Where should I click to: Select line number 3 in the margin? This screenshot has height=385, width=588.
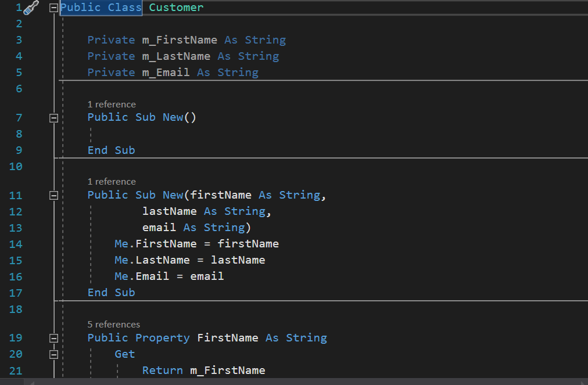pyautogui.click(x=18, y=39)
